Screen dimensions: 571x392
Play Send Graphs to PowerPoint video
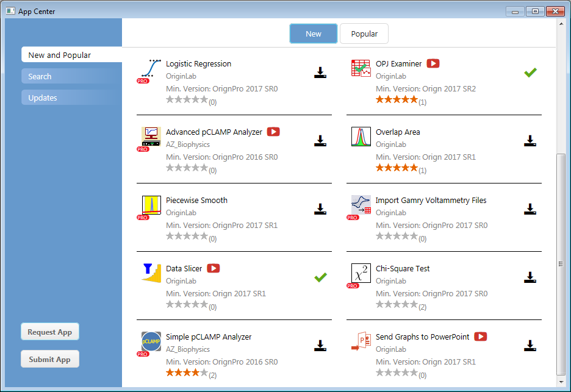coord(481,337)
